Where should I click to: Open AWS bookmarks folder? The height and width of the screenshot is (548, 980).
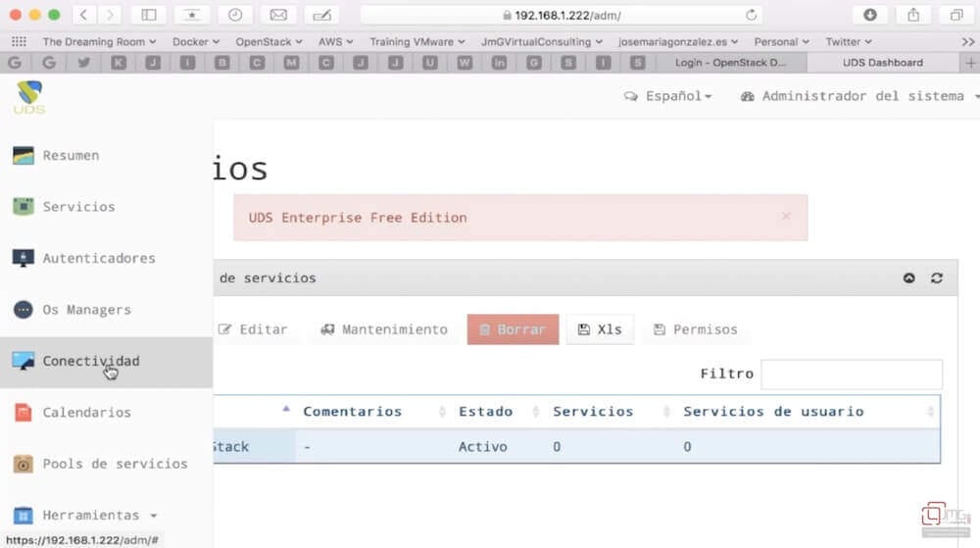click(x=335, y=42)
